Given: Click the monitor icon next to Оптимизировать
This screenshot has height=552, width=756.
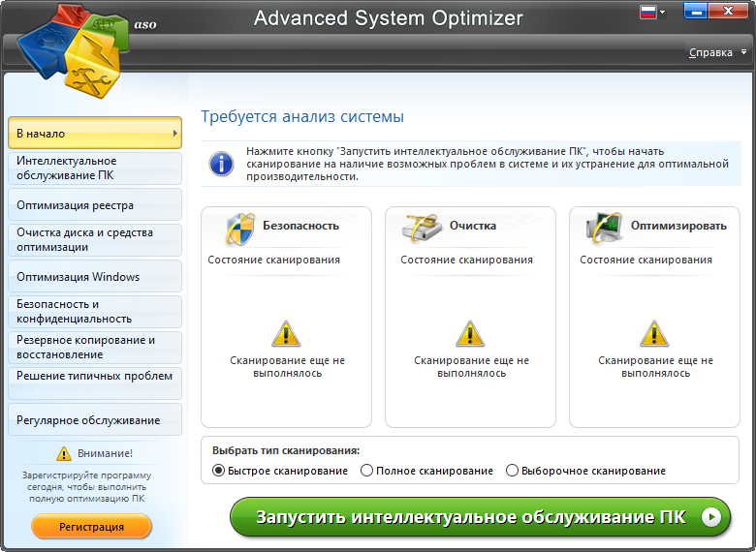Looking at the screenshot, I should (x=604, y=228).
